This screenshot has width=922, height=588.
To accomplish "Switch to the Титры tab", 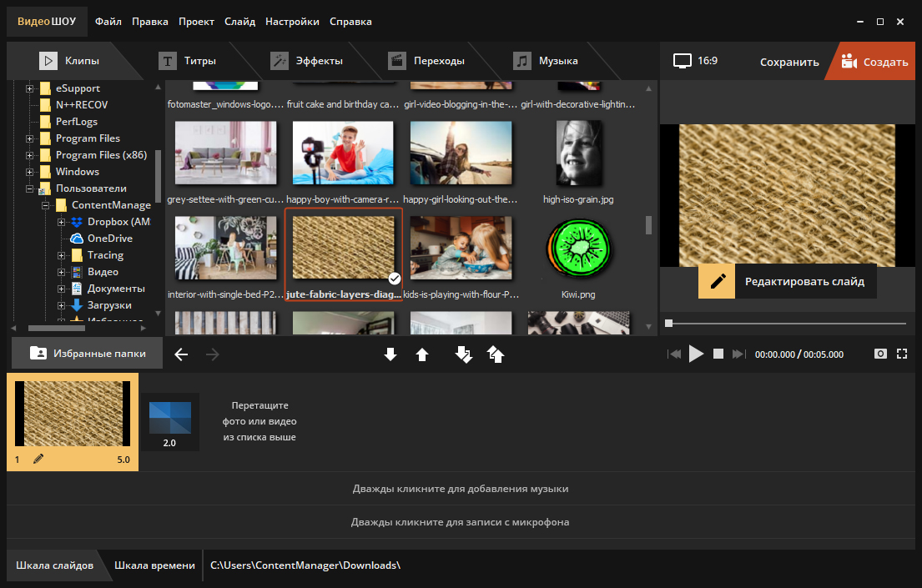I will tap(187, 61).
